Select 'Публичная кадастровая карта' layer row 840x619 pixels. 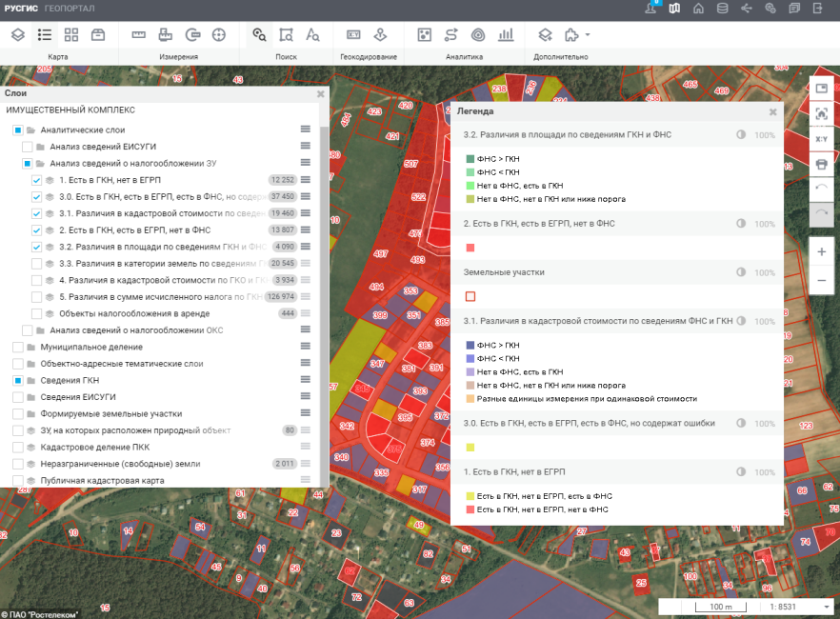click(102, 481)
